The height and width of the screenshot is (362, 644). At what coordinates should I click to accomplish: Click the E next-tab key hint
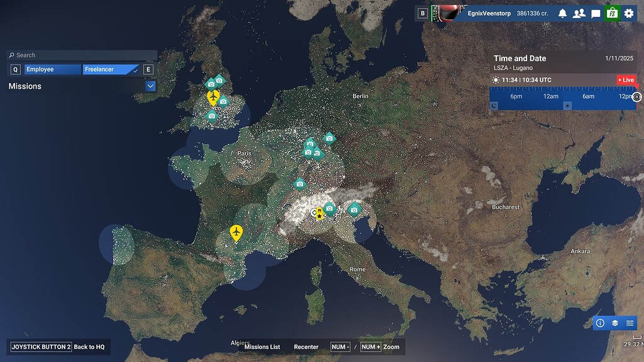tap(148, 69)
